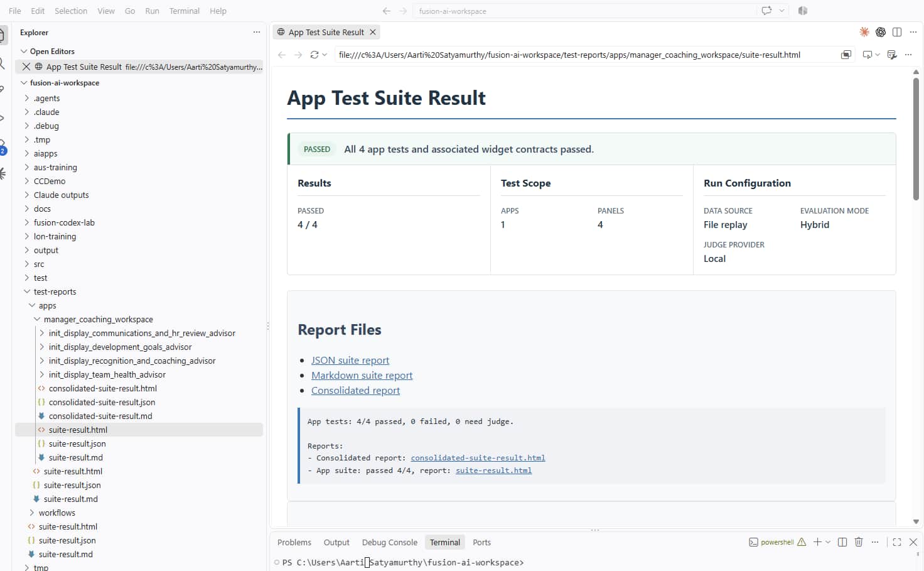Maximize the terminal panel size
The height and width of the screenshot is (571, 924).
[897, 542]
